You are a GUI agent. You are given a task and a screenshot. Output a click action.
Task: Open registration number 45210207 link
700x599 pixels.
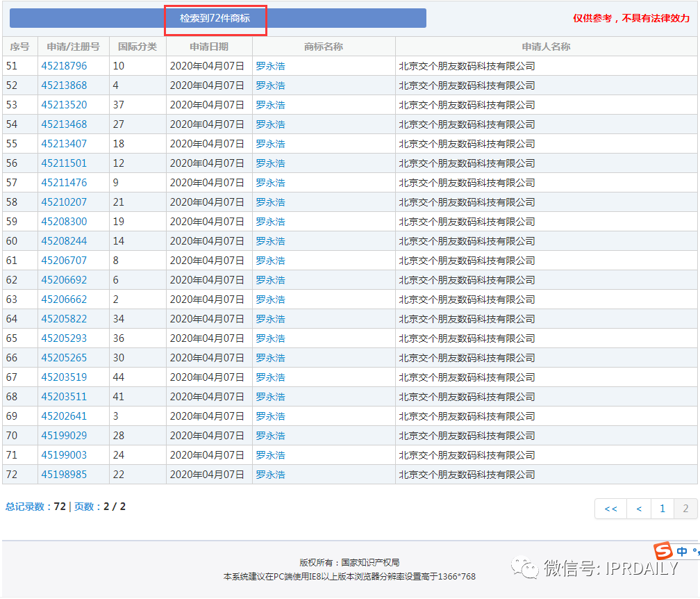[64, 202]
